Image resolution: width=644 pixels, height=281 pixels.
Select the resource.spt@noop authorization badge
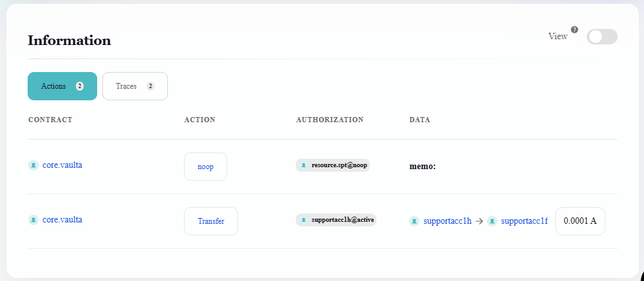click(333, 165)
